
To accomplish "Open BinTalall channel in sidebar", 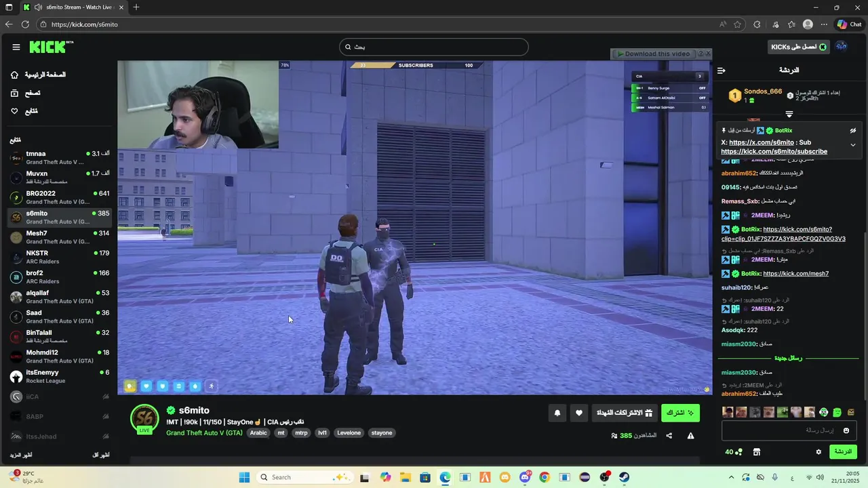I will click(x=60, y=337).
